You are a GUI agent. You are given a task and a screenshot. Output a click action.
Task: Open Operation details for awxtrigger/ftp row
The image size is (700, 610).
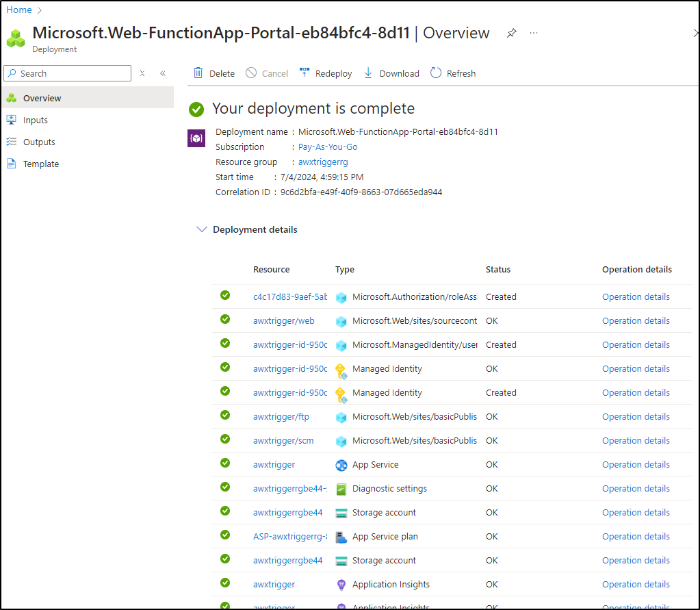tap(636, 417)
